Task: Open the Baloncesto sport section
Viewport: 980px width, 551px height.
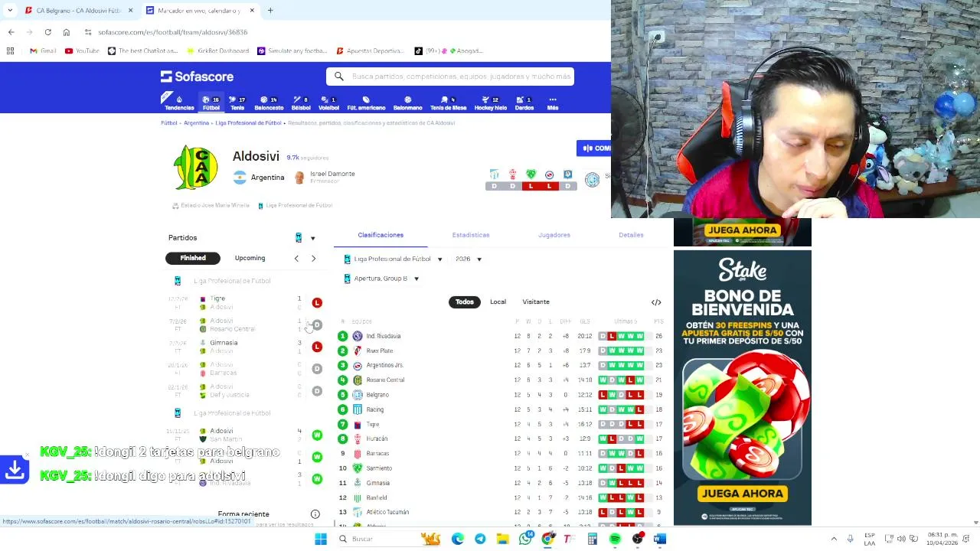Action: (x=269, y=103)
